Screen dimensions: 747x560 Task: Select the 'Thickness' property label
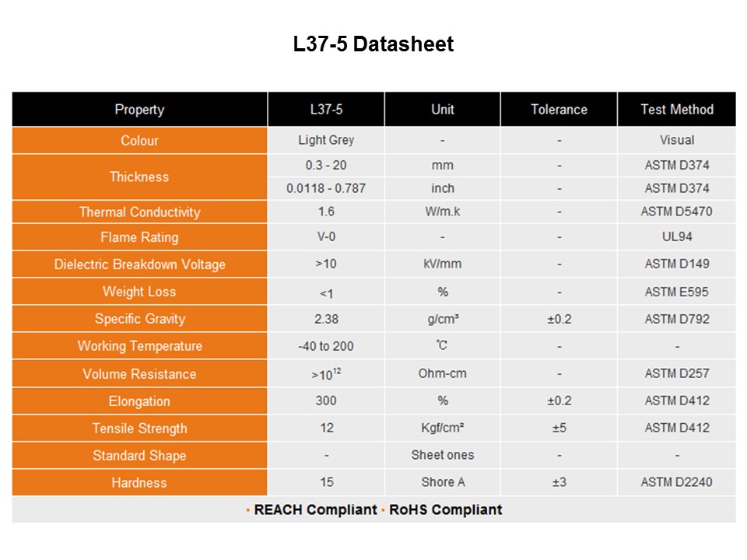pyautogui.click(x=139, y=177)
